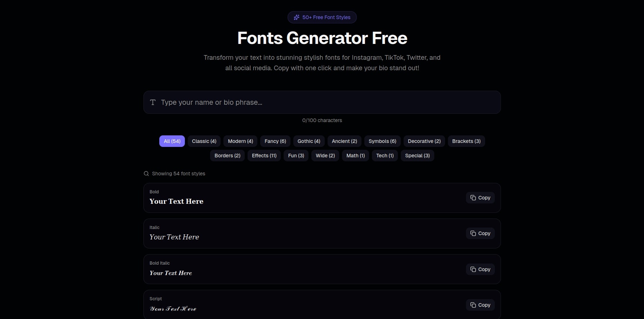Screen dimensions: 644x319
Task: Select the All (54) filter
Action: 172,141
